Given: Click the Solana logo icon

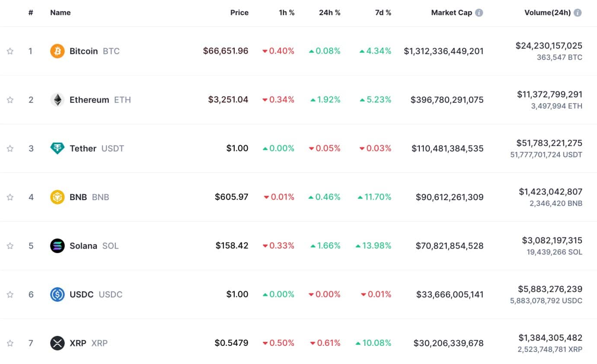Looking at the screenshot, I should [57, 246].
